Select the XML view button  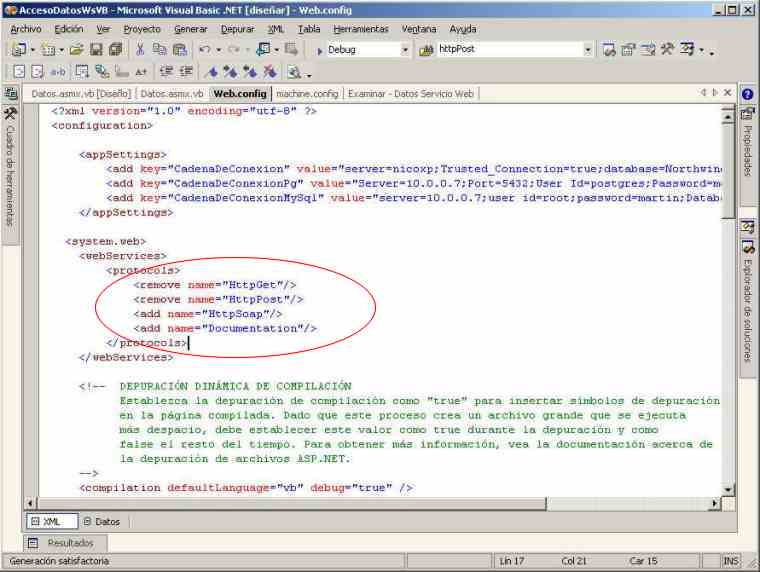pos(51,522)
